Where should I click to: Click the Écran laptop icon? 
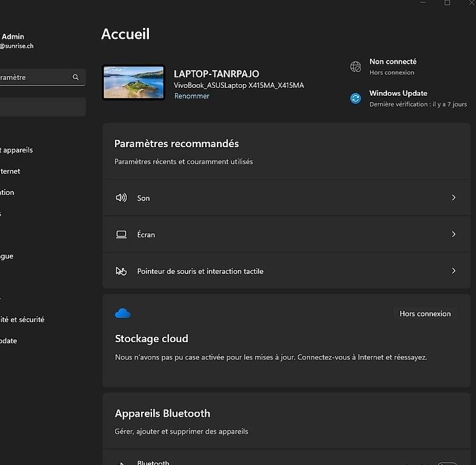[122, 235]
